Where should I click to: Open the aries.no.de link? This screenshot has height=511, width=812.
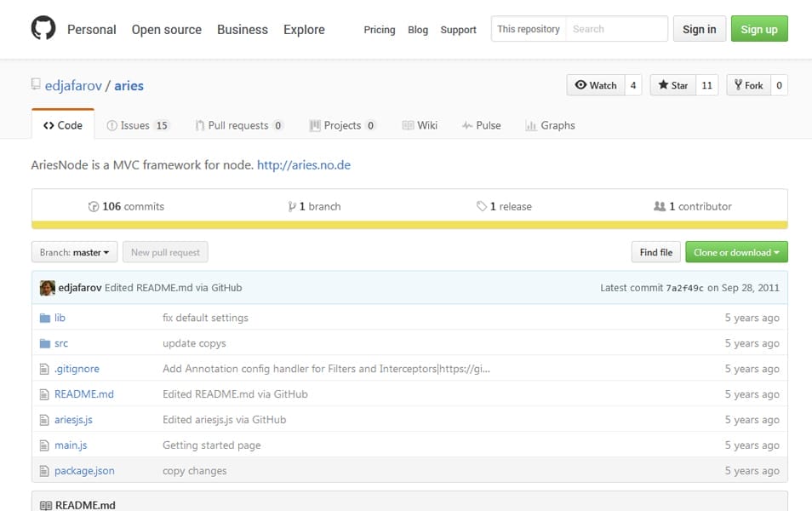click(x=304, y=165)
